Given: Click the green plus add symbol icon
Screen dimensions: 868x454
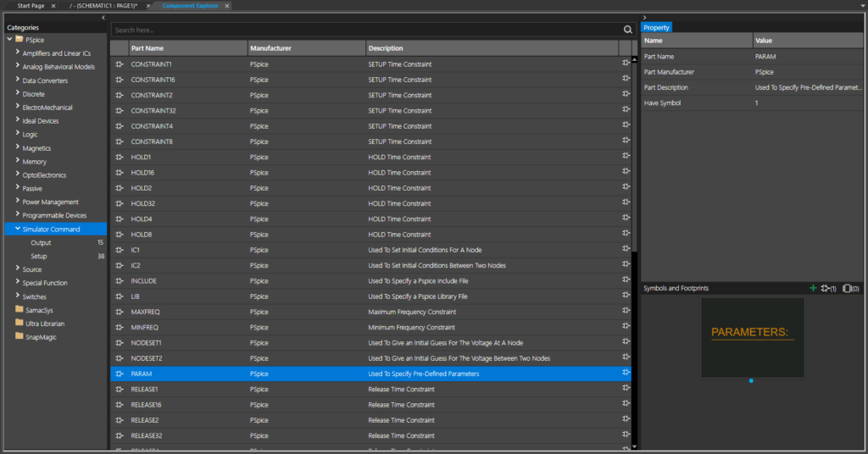Looking at the screenshot, I should [x=813, y=288].
